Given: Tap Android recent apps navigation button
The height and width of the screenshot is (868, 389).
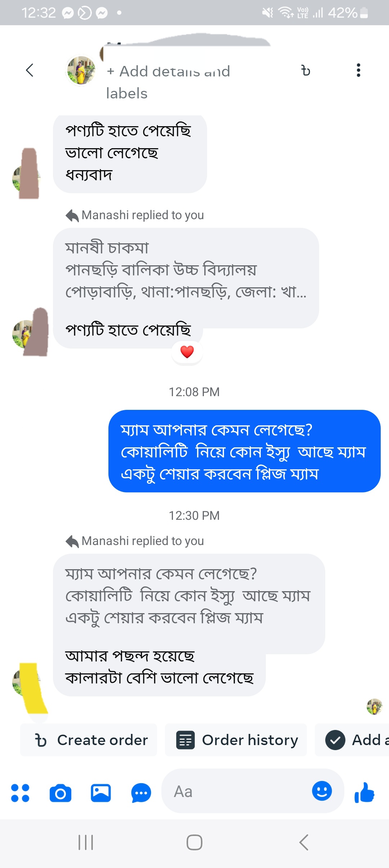Looking at the screenshot, I should [86, 842].
